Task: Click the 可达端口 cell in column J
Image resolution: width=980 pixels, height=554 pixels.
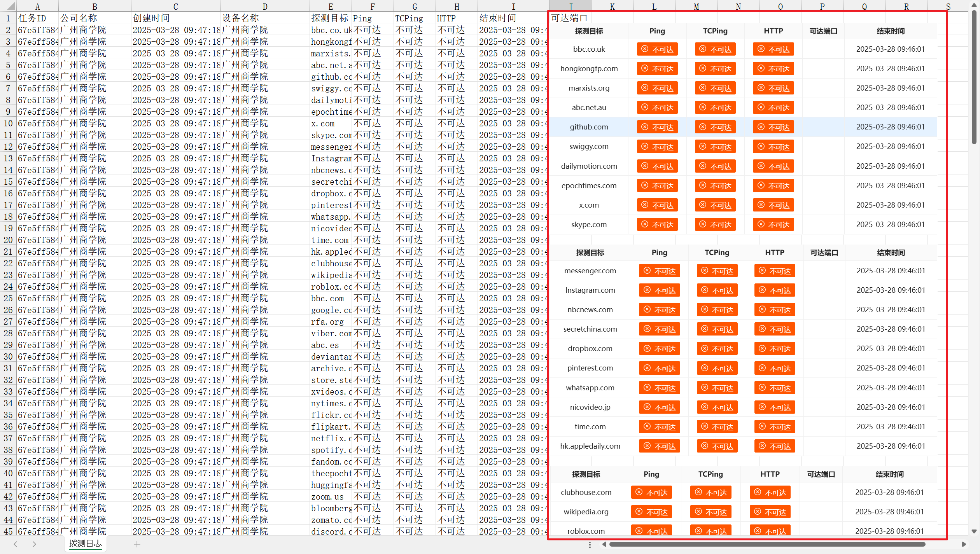Action: [x=570, y=18]
